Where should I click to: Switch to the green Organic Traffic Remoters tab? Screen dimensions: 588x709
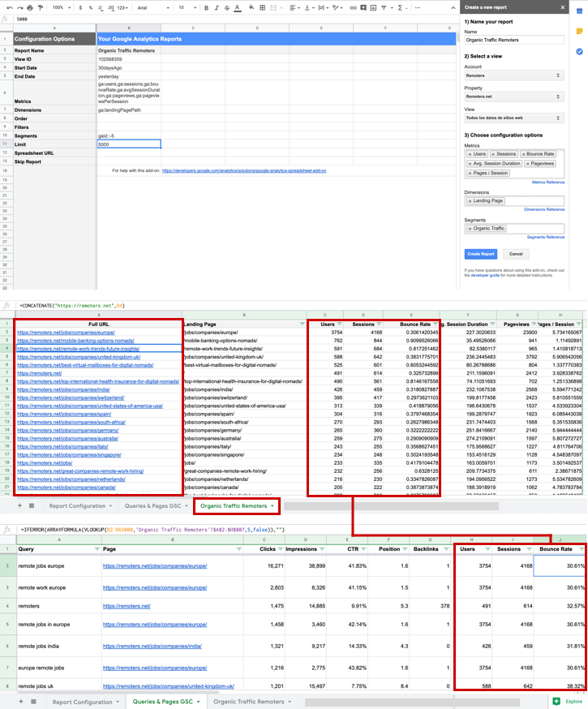pos(238,506)
